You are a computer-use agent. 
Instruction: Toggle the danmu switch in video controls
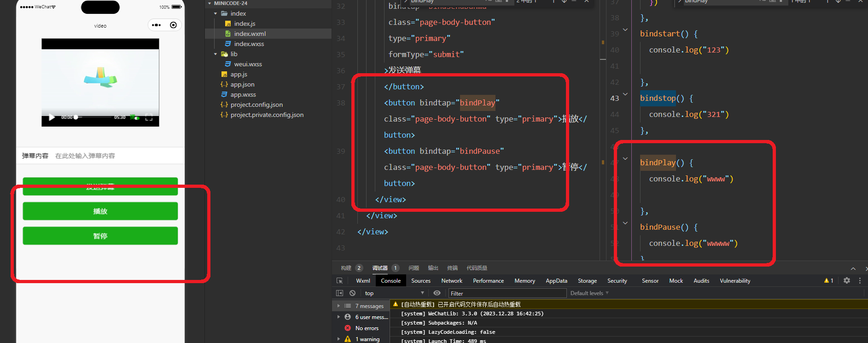click(135, 117)
